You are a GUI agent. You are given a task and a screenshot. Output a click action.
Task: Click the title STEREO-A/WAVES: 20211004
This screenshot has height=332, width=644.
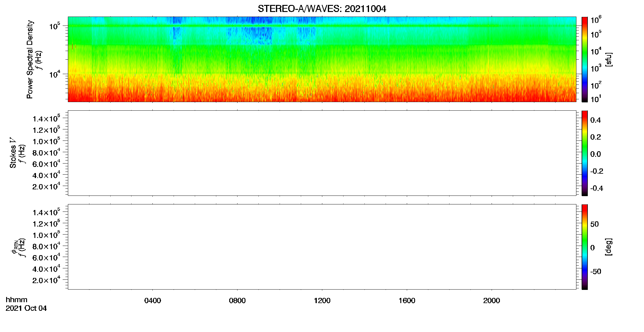(322, 9)
